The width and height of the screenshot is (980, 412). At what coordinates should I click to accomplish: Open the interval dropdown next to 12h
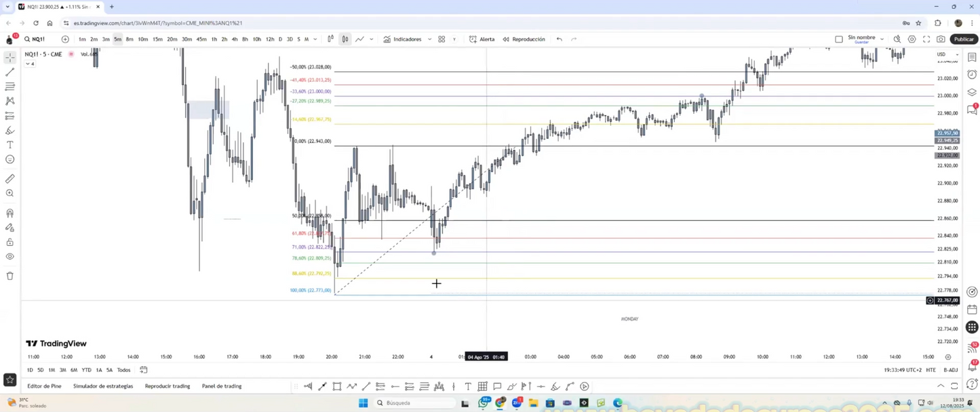click(314, 39)
